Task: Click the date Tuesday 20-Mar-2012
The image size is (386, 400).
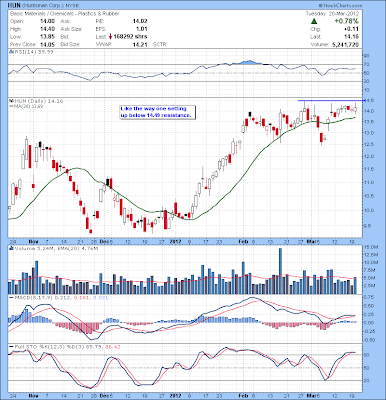Action: point(332,14)
